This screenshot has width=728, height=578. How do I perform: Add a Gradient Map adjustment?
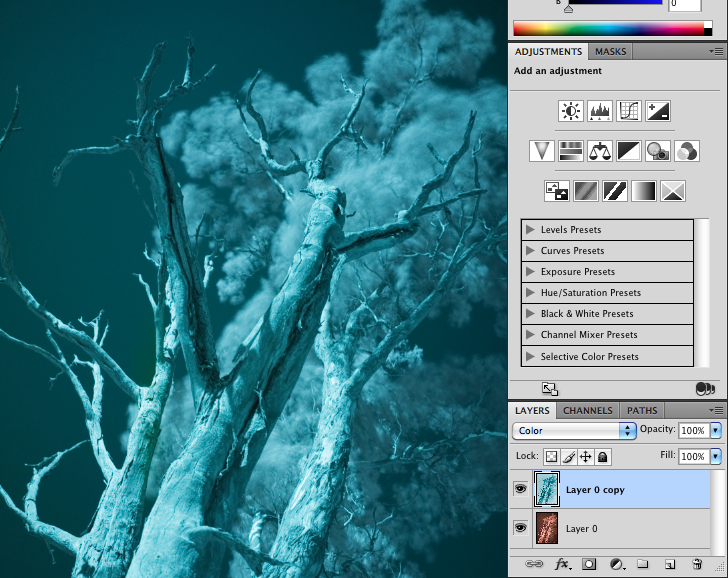coord(644,191)
